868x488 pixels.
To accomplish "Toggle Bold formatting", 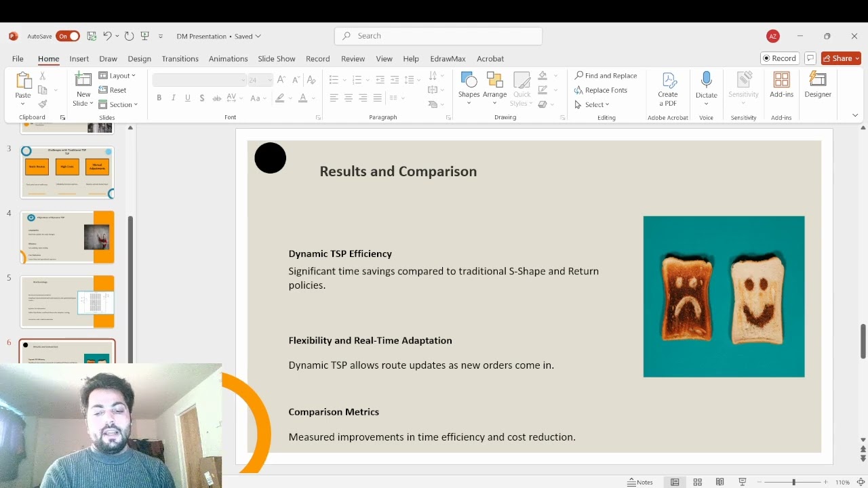I will click(159, 98).
